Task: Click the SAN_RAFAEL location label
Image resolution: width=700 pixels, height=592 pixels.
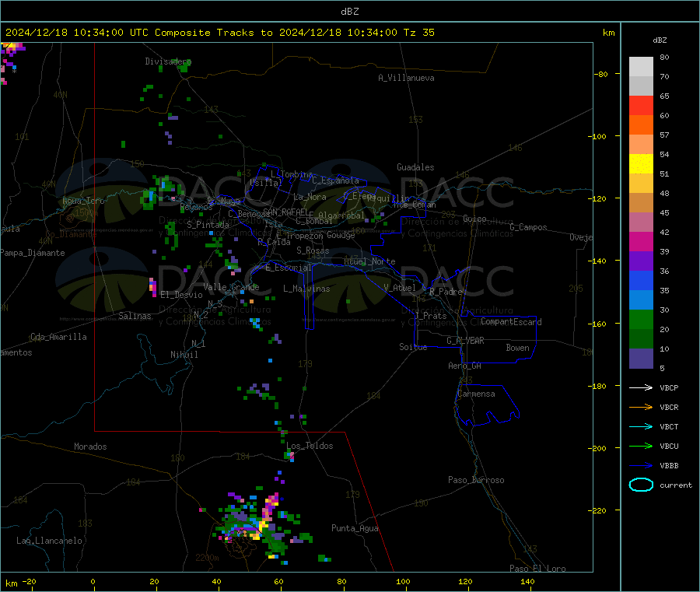Action: (x=286, y=212)
